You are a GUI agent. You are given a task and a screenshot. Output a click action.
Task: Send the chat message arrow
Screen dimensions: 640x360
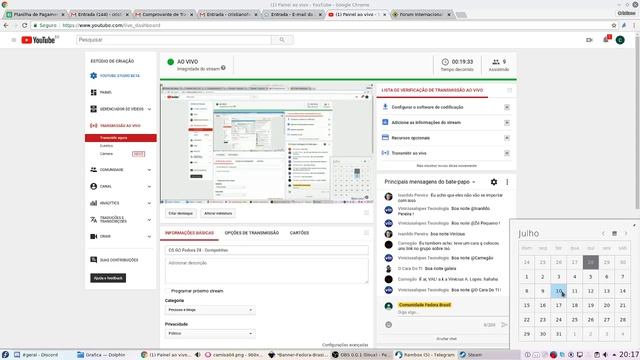click(x=504, y=325)
